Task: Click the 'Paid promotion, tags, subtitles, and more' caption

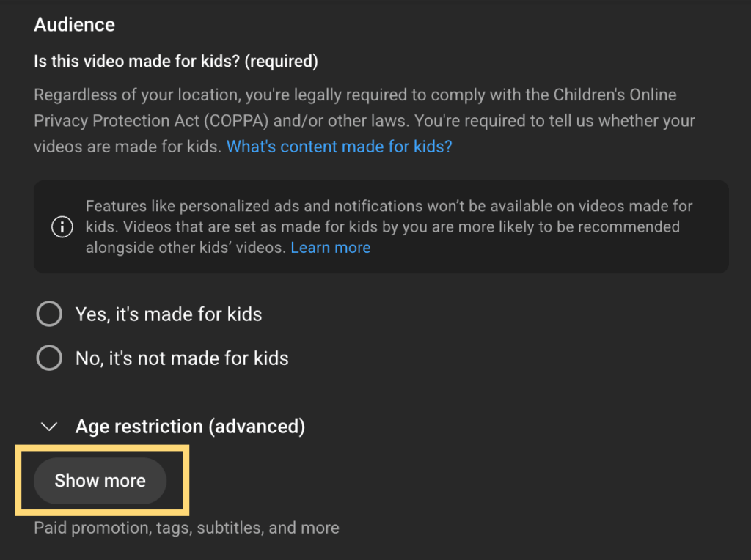Action: [186, 528]
